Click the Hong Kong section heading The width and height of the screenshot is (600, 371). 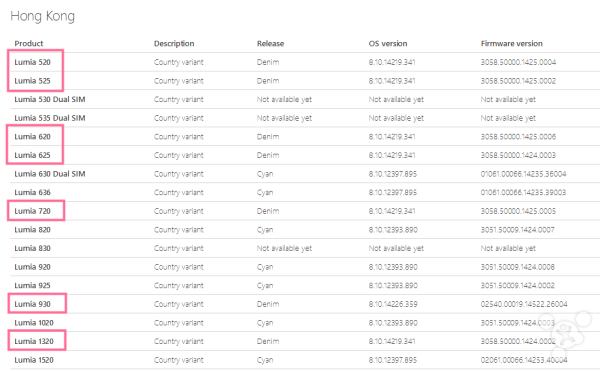(x=42, y=16)
